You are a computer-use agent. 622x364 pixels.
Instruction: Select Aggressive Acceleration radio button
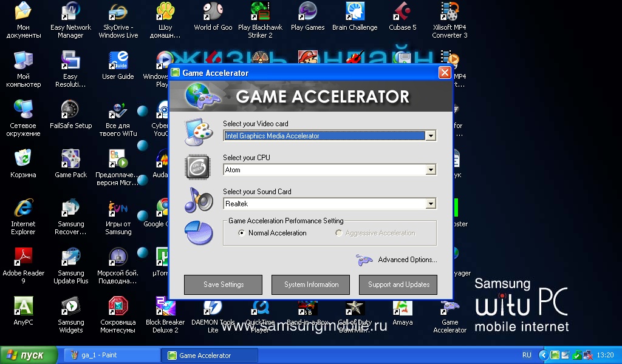[x=338, y=233]
